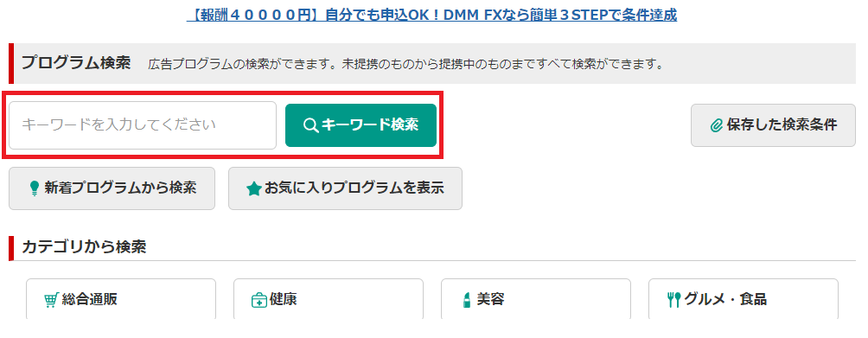Choose the グルメ・食品 category card
The width and height of the screenshot is (868, 338).
click(744, 299)
